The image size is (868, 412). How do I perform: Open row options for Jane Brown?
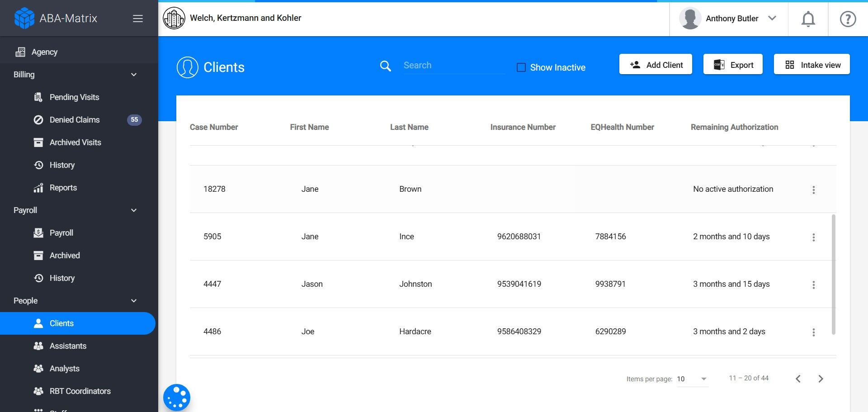(813, 190)
